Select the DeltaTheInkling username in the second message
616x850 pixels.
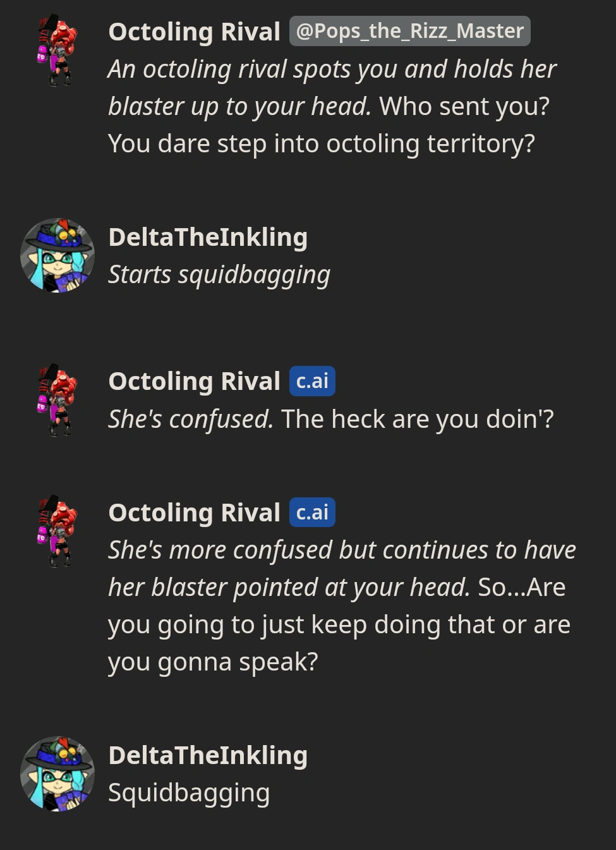tap(208, 236)
